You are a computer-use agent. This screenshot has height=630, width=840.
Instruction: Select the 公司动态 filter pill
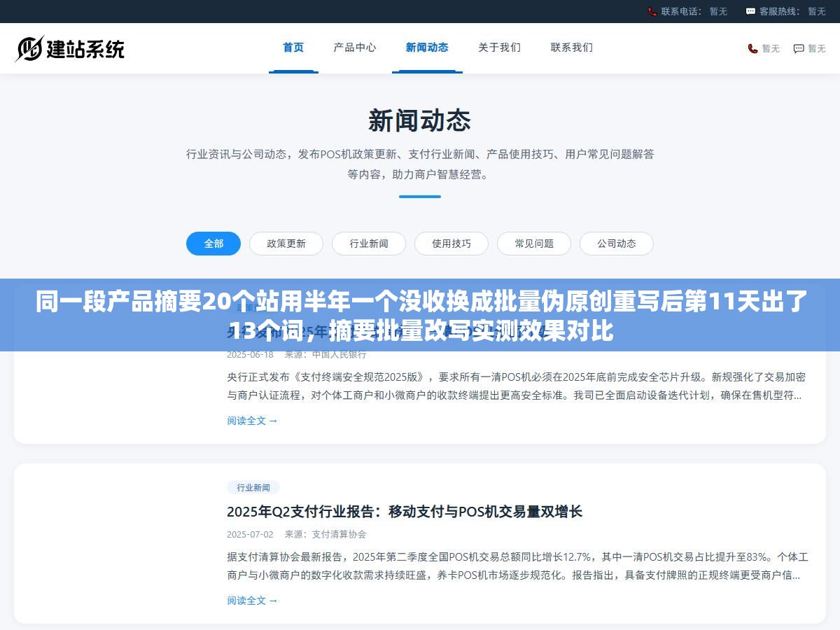click(x=617, y=244)
